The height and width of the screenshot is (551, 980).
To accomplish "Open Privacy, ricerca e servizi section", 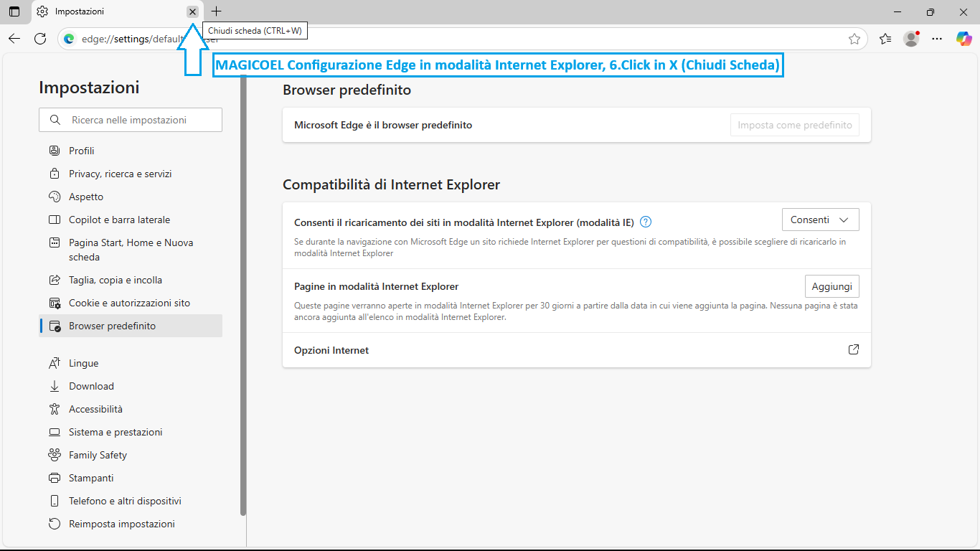I will coord(131,174).
